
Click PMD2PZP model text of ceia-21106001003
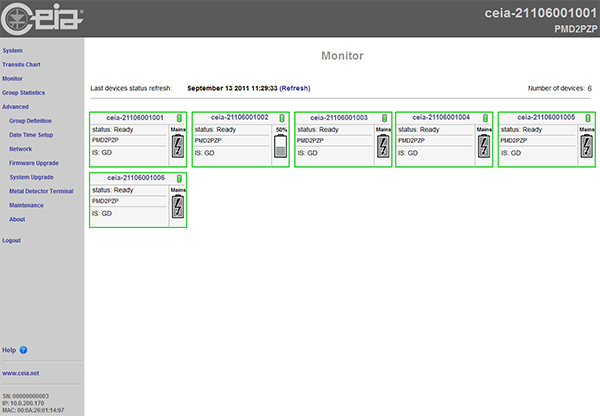coord(310,141)
